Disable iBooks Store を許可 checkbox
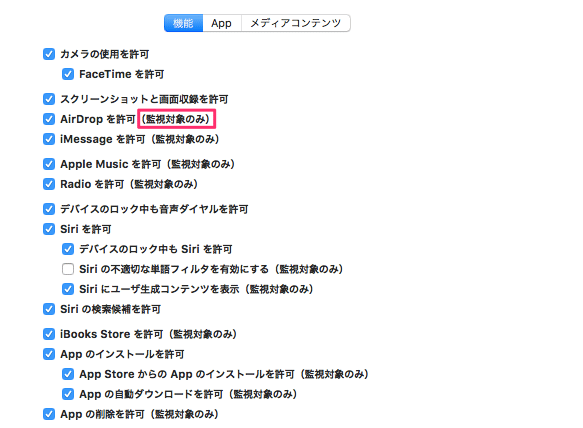Image resolution: width=583 pixels, height=428 pixels. pos(49,334)
